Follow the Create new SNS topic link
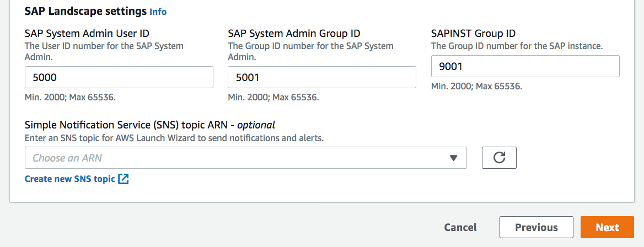This screenshot has width=644, height=247. 70,179
